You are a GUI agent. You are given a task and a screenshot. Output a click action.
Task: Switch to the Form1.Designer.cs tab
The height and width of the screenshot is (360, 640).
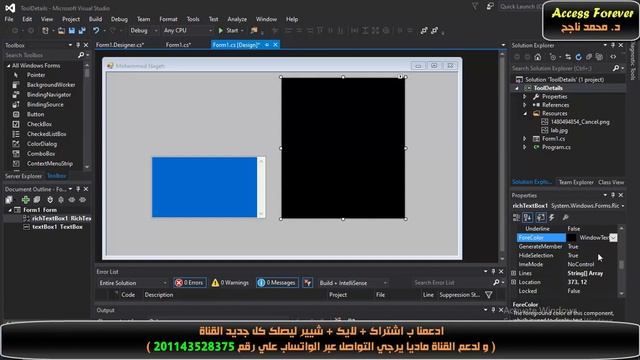(x=120, y=45)
